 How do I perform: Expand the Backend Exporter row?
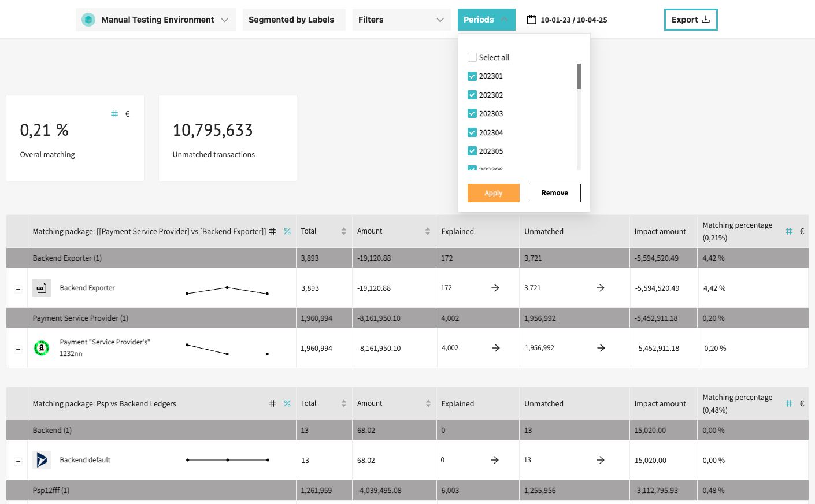[x=18, y=289]
